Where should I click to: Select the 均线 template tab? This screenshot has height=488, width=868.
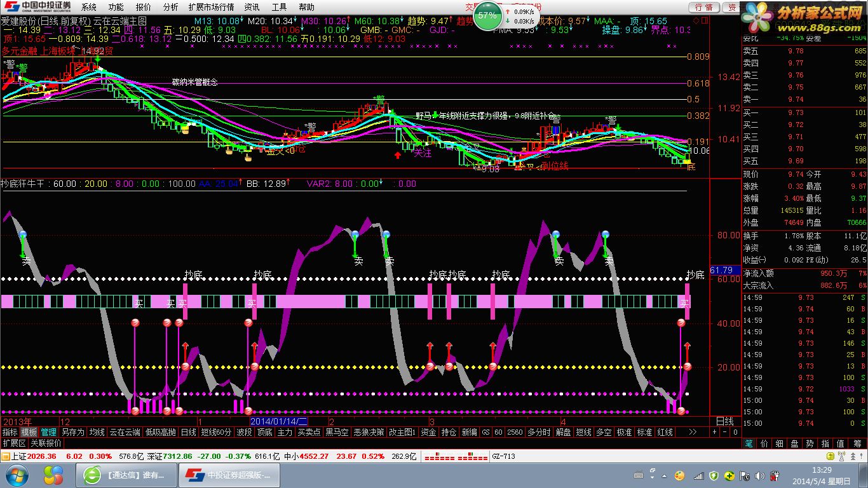click(x=97, y=432)
